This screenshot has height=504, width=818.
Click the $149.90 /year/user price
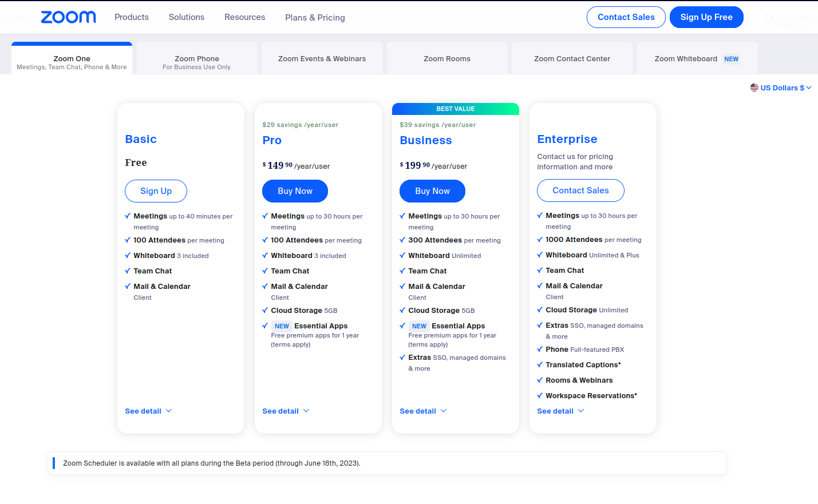point(296,165)
